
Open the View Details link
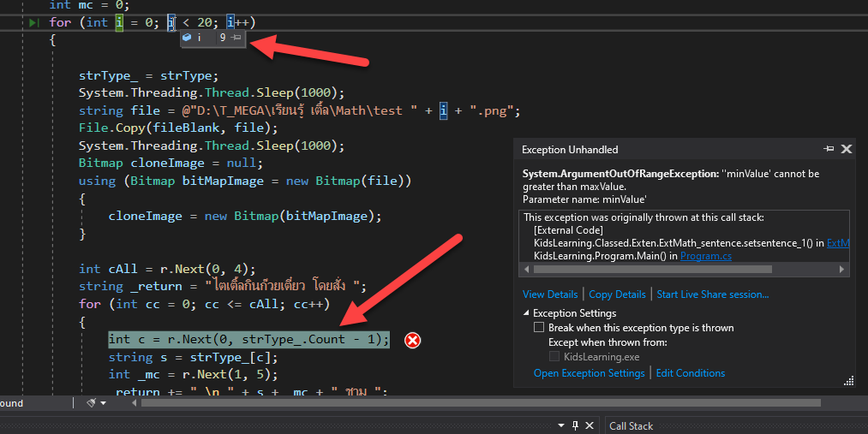point(550,294)
